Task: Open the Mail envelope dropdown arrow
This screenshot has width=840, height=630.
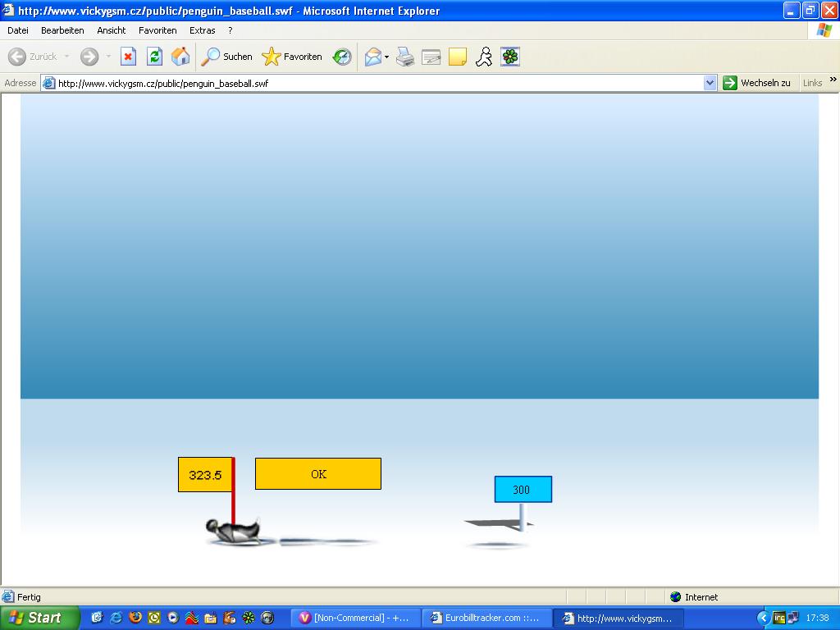Action: click(x=387, y=57)
